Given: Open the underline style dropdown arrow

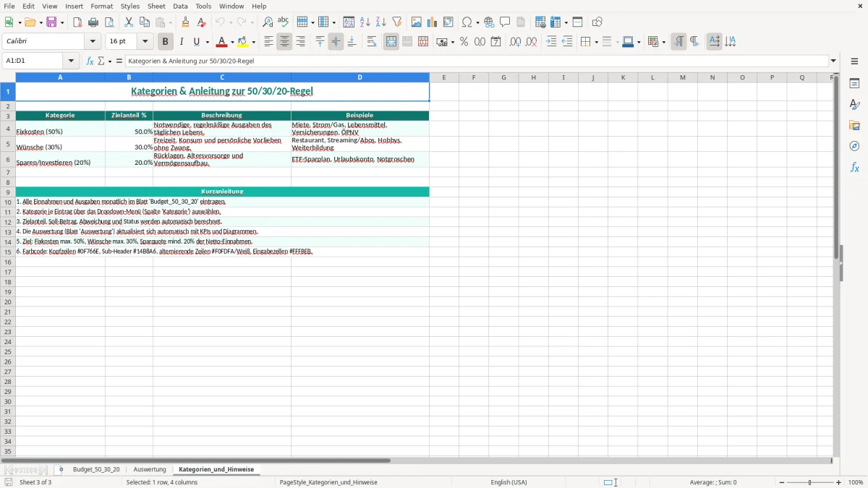Looking at the screenshot, I should (207, 42).
